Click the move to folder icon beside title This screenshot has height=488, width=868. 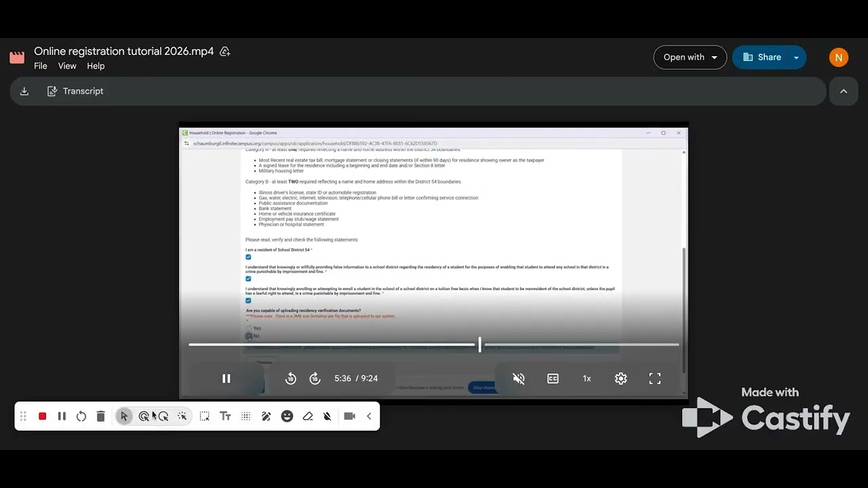pyautogui.click(x=225, y=52)
